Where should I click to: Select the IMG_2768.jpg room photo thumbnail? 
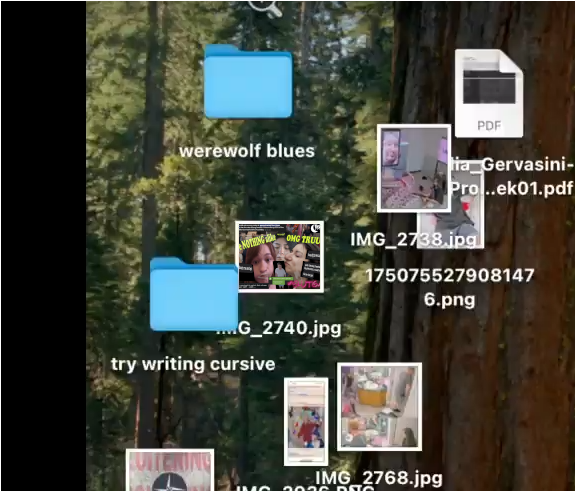coord(379,407)
